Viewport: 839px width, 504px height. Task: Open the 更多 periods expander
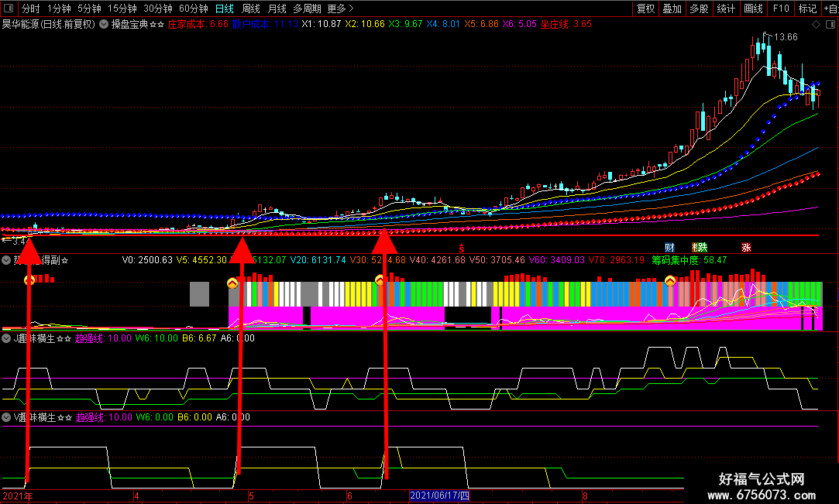click(x=340, y=9)
